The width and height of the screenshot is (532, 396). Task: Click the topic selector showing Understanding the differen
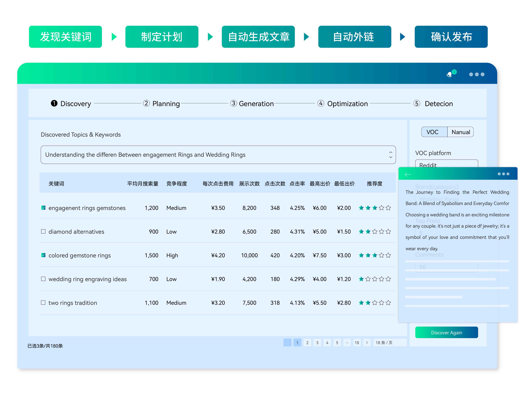(218, 155)
